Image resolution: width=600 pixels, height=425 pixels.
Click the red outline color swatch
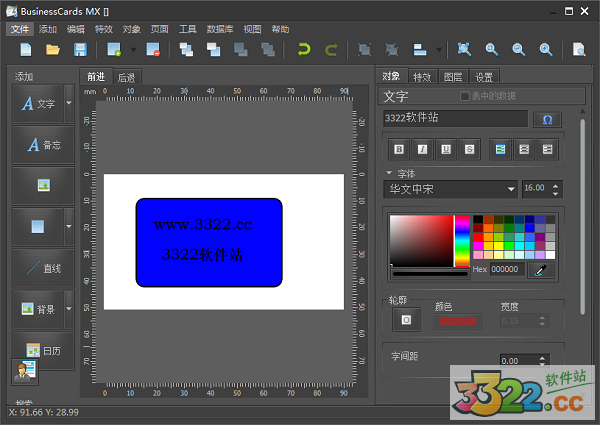(x=458, y=321)
